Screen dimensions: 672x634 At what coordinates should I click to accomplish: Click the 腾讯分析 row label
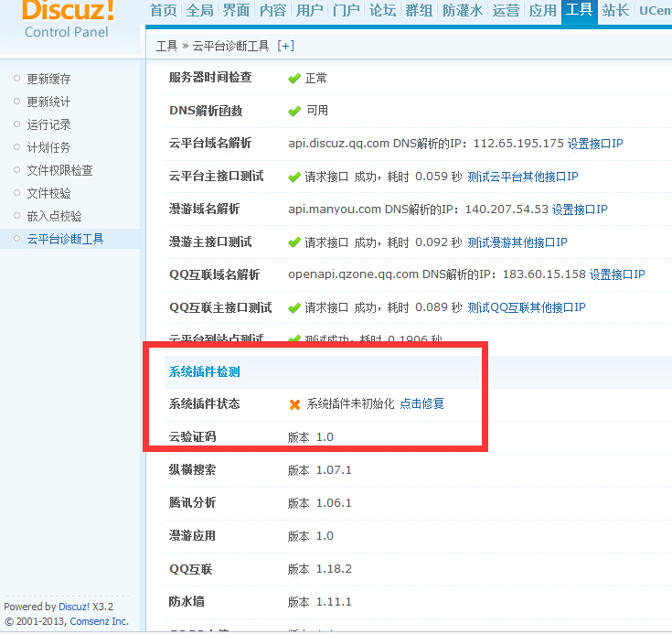(x=192, y=502)
